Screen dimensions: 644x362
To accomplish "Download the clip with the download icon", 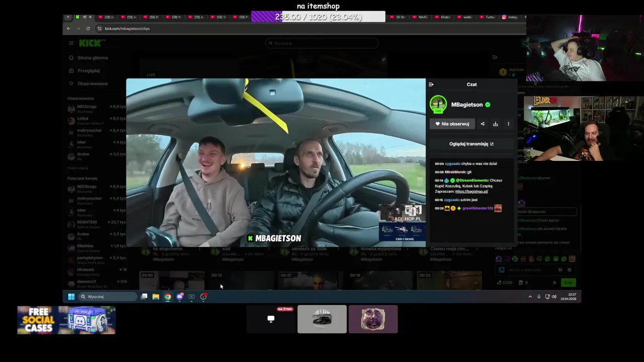I will [496, 124].
